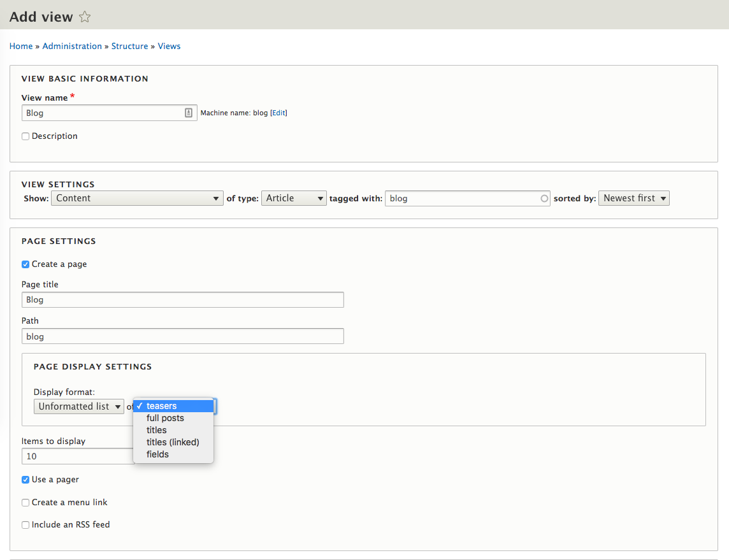Screen dimensions: 729x560
Task: Open the of type Article dropdown
Action: coord(294,198)
